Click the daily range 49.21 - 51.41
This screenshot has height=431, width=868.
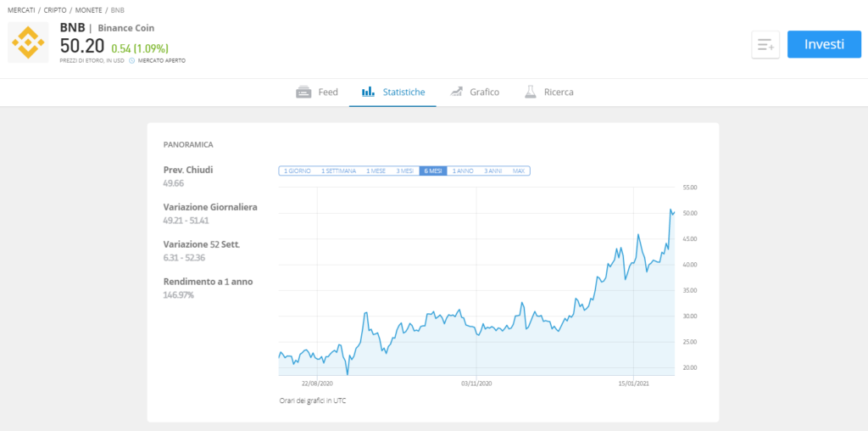[x=186, y=221]
